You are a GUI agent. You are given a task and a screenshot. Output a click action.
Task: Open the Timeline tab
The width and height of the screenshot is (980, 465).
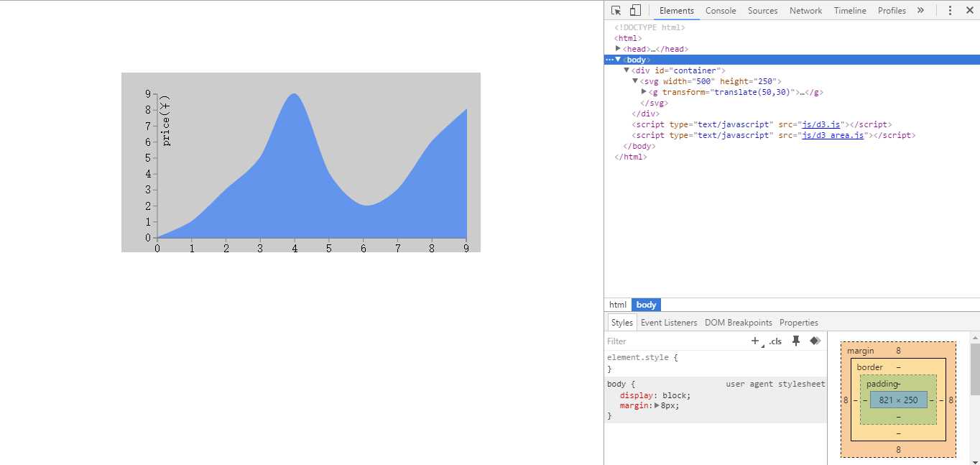point(850,10)
